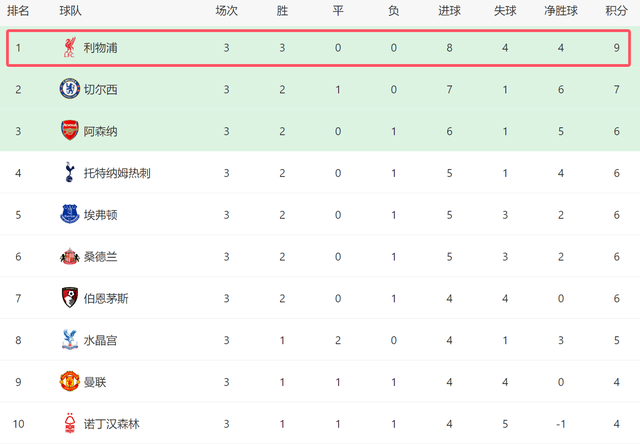Click the Sunderland club crest icon
This screenshot has height=444, width=640.
point(68,257)
